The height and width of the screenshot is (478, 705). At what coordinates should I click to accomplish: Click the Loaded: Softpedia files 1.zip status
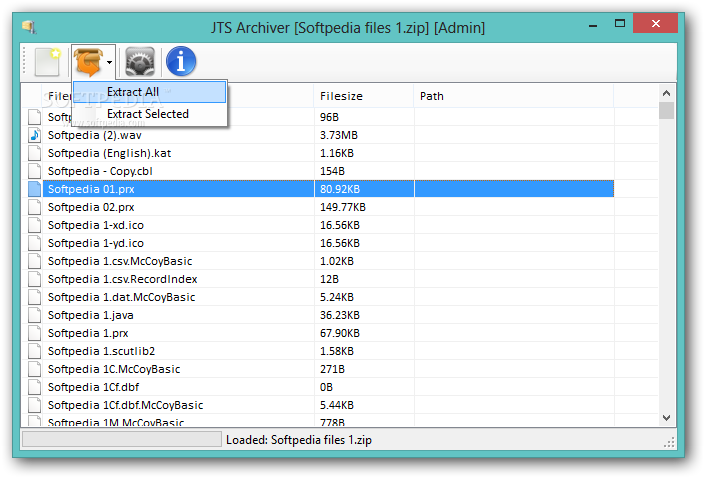[x=299, y=440]
